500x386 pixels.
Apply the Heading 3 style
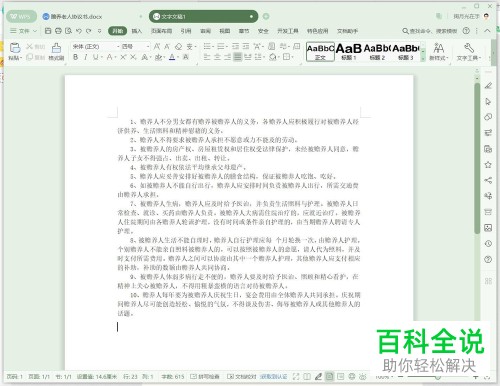point(406,52)
